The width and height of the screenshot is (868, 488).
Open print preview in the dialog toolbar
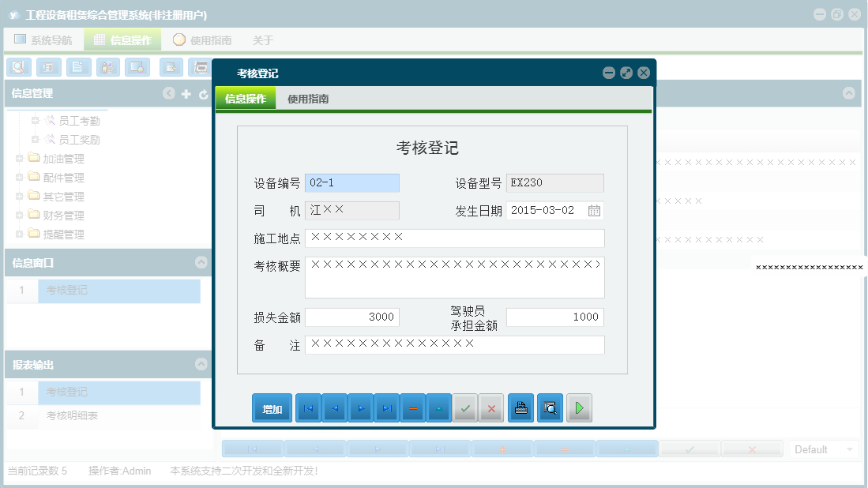tap(550, 408)
